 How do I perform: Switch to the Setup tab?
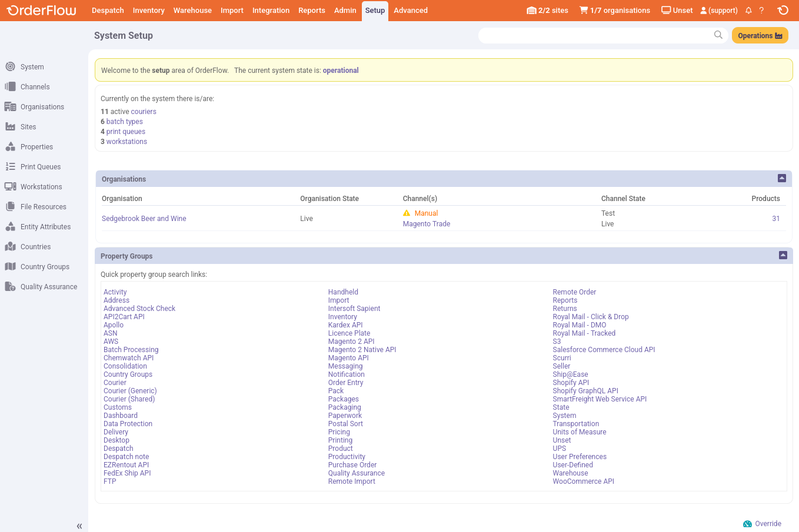375,10
